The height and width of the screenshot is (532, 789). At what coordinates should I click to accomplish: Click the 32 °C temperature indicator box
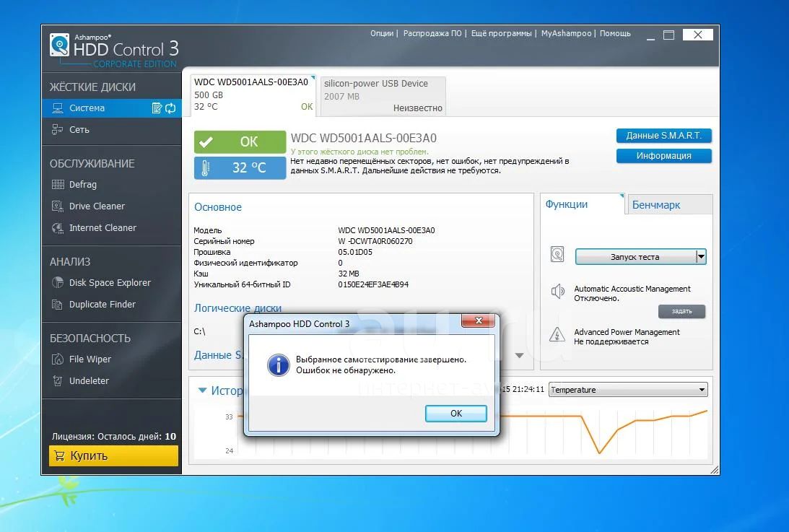pyautogui.click(x=240, y=167)
